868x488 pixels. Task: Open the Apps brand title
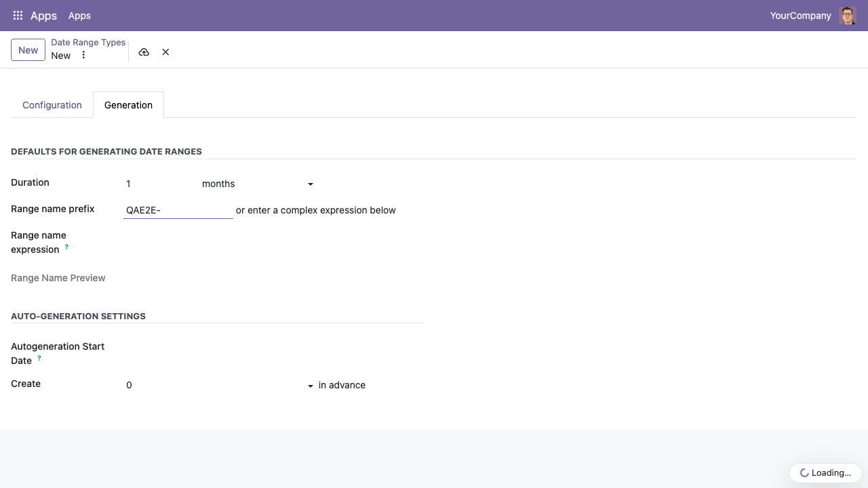[43, 16]
